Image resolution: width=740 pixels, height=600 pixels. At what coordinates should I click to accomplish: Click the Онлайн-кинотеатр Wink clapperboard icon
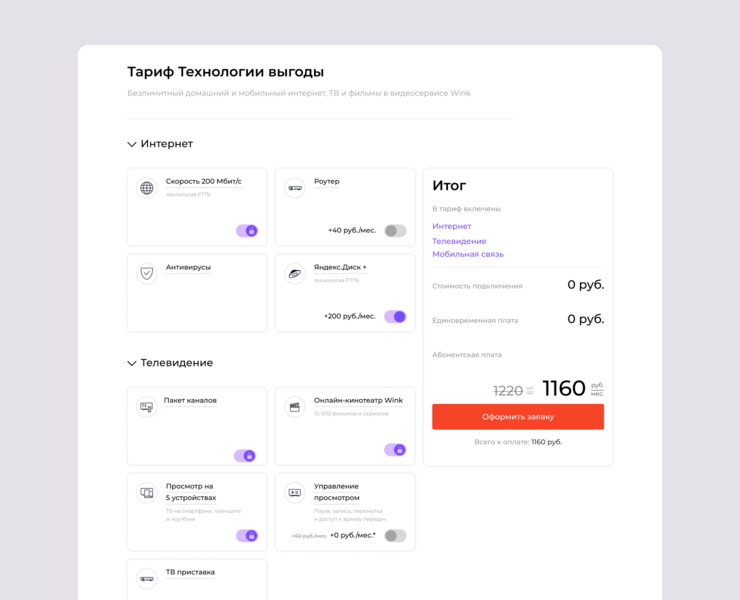[295, 407]
